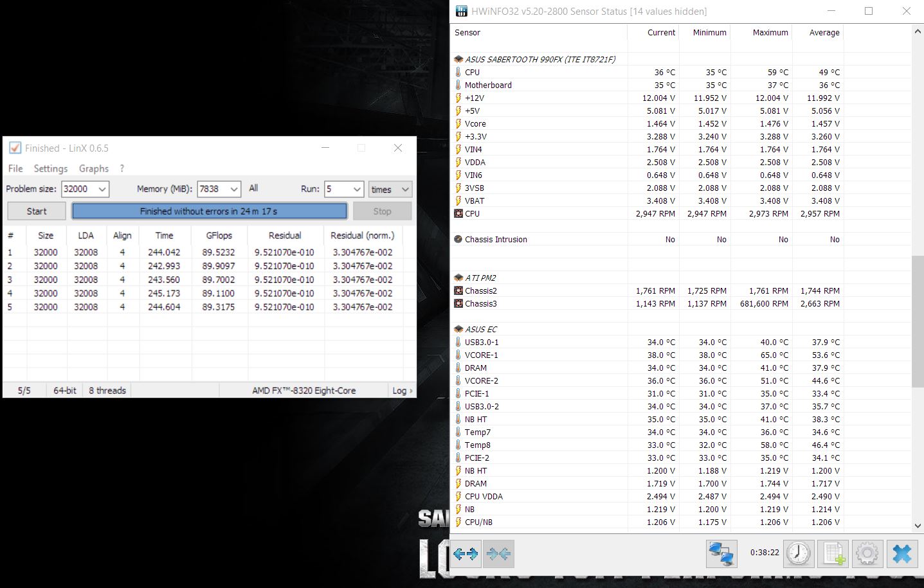Click the Start button in LinX

[x=37, y=211]
